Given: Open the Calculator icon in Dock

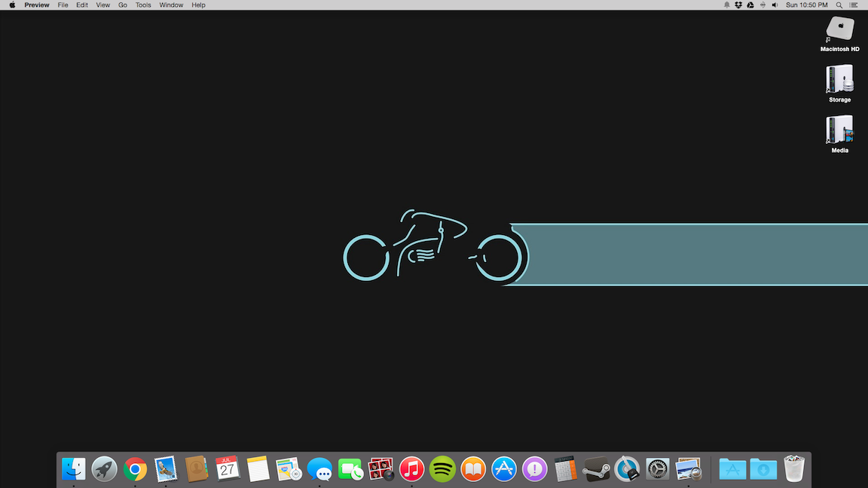Looking at the screenshot, I should click(565, 469).
